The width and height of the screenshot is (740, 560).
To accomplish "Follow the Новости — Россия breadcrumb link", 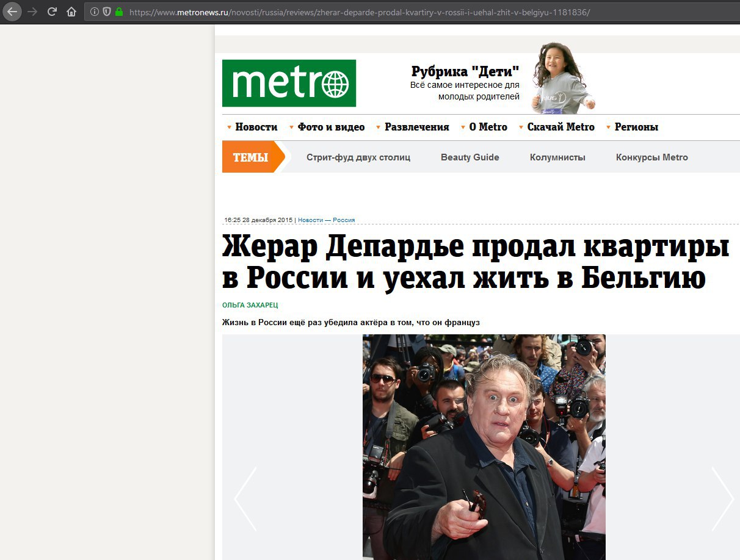I will point(327,220).
